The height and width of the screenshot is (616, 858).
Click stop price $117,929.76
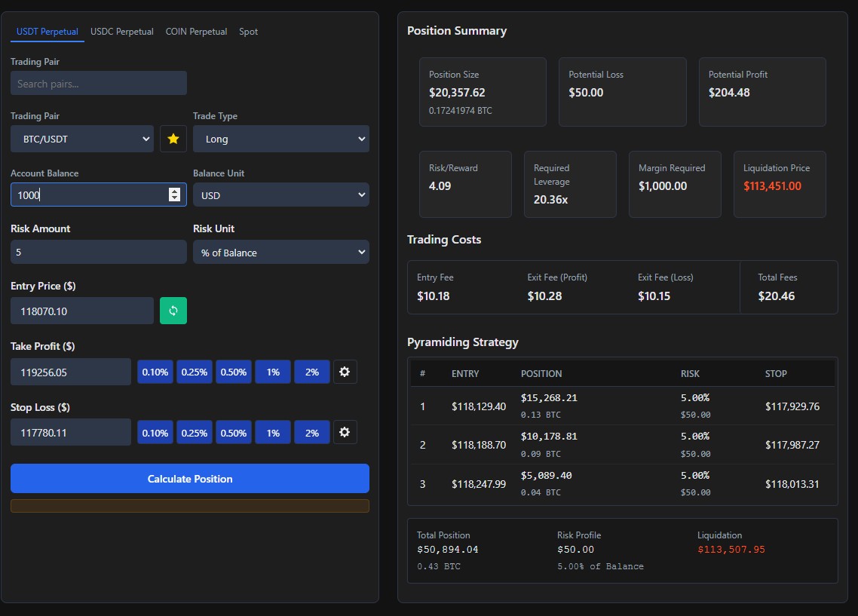(x=792, y=406)
